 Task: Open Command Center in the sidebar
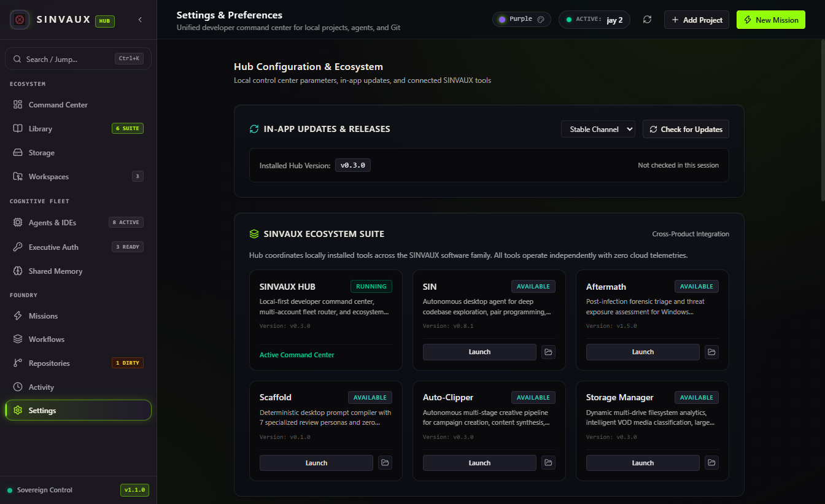click(x=78, y=105)
